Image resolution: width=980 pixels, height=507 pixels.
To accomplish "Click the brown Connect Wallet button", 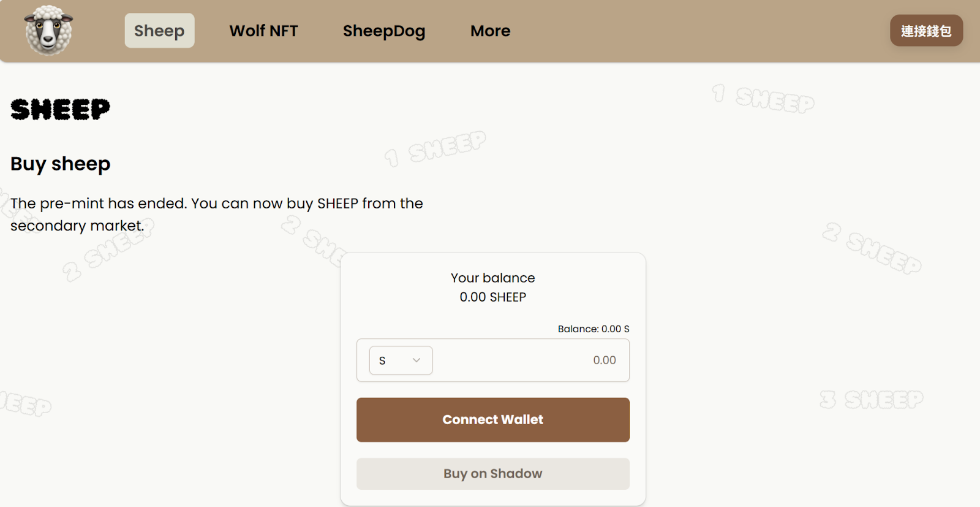I will point(492,420).
